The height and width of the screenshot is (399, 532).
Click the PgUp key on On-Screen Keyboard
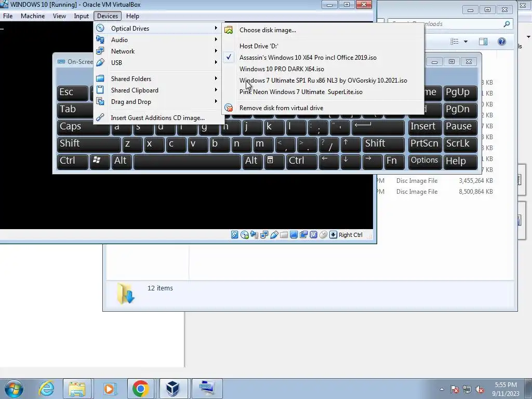tap(460, 93)
